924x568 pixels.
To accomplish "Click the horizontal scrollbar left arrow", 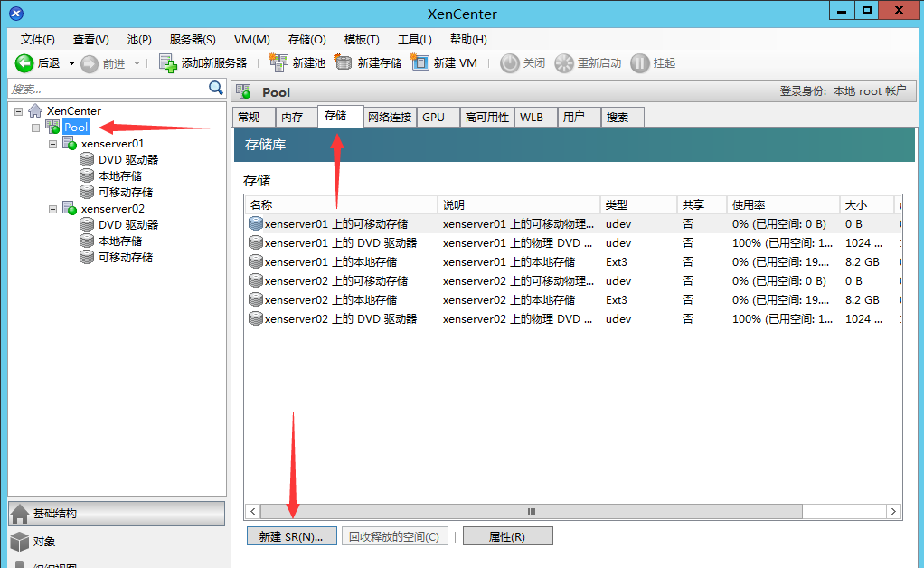I will (253, 511).
